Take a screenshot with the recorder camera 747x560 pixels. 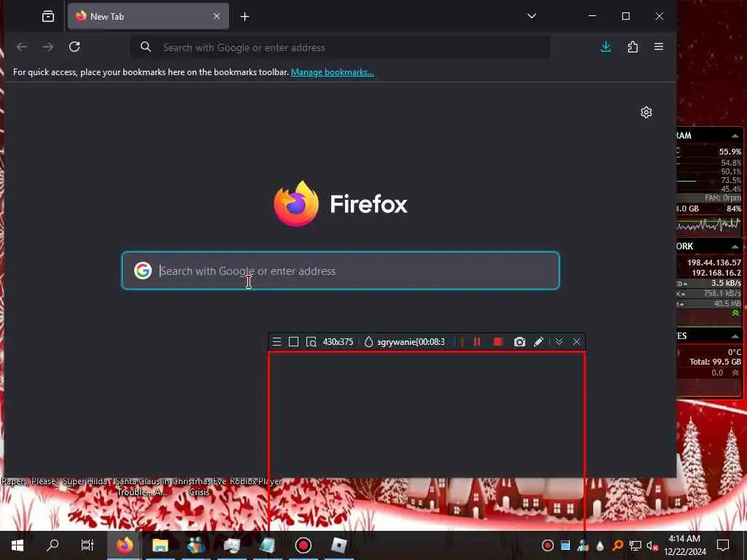519,342
